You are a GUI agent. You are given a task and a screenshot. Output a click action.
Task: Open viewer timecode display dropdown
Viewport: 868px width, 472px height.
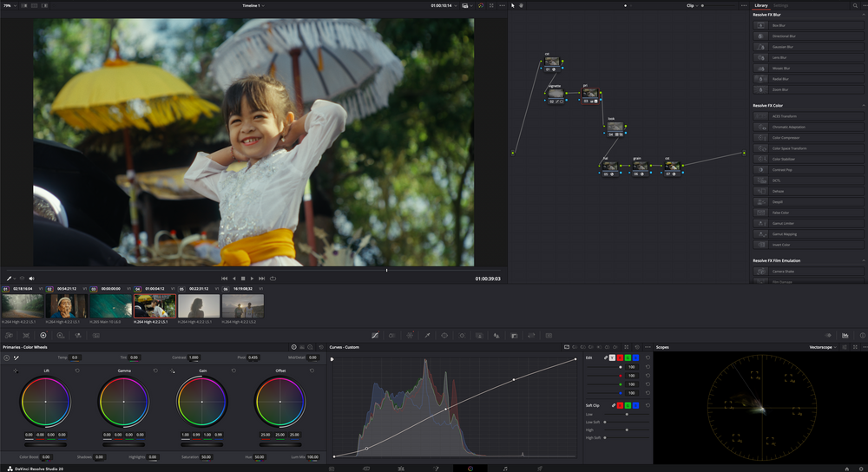(444, 5)
